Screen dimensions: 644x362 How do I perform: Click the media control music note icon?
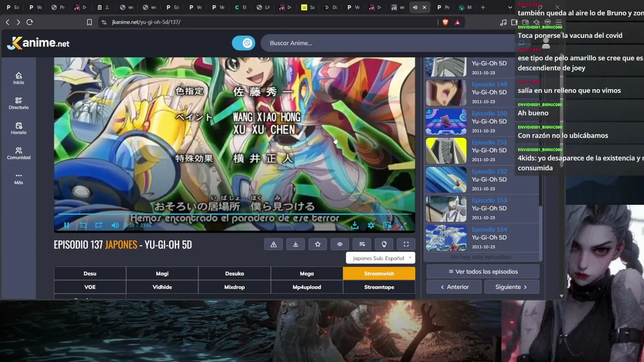click(x=503, y=22)
